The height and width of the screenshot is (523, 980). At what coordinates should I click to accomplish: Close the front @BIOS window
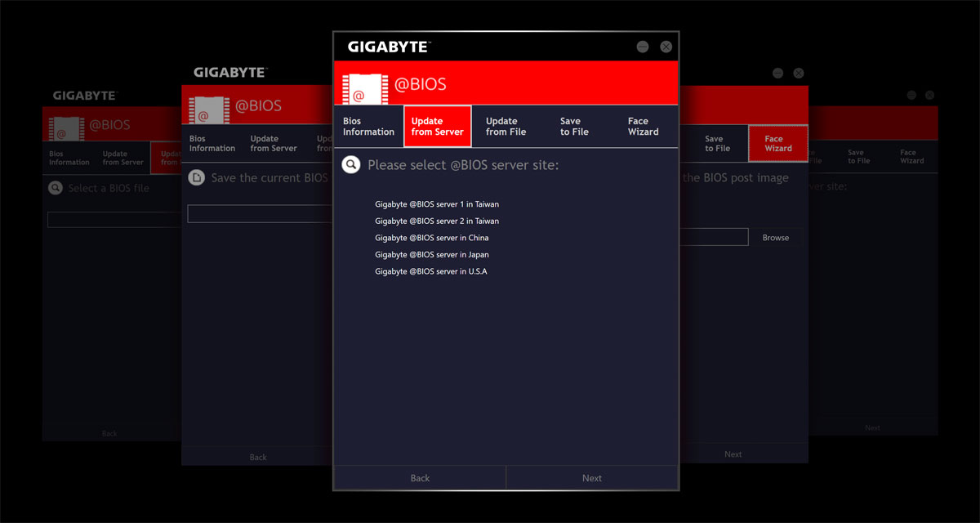(666, 47)
